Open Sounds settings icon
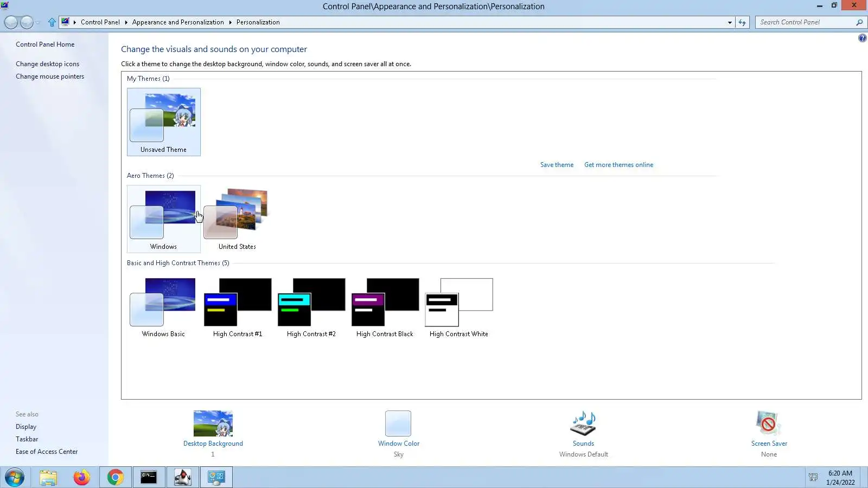Image resolution: width=868 pixels, height=488 pixels. pyautogui.click(x=583, y=423)
